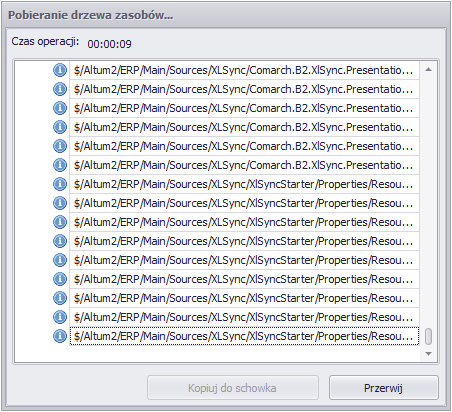Image resolution: width=452 pixels, height=412 pixels.
Task: Select the focused last XlSyncStarter log entry
Action: pyautogui.click(x=244, y=336)
